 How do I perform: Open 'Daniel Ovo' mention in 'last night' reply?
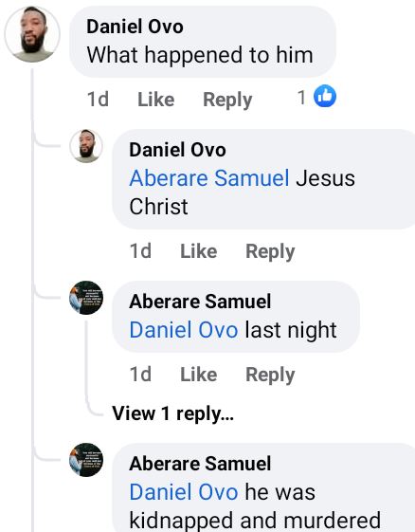(x=184, y=330)
